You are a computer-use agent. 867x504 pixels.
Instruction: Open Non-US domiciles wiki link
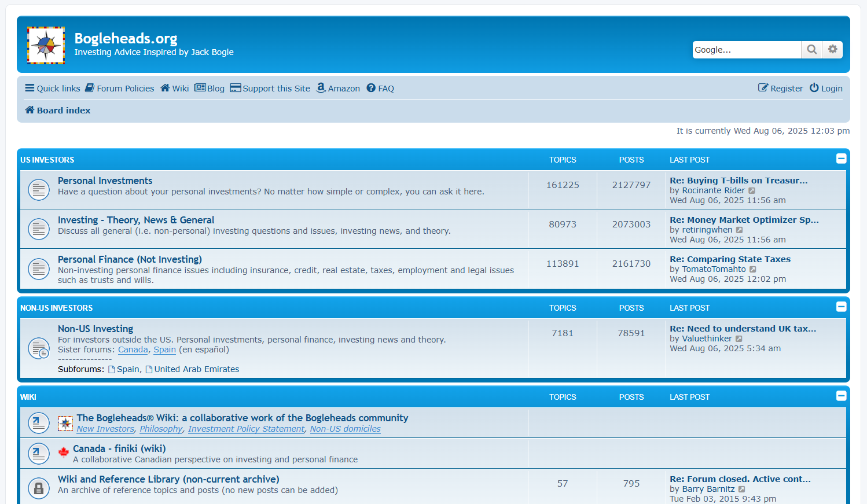[x=346, y=429]
